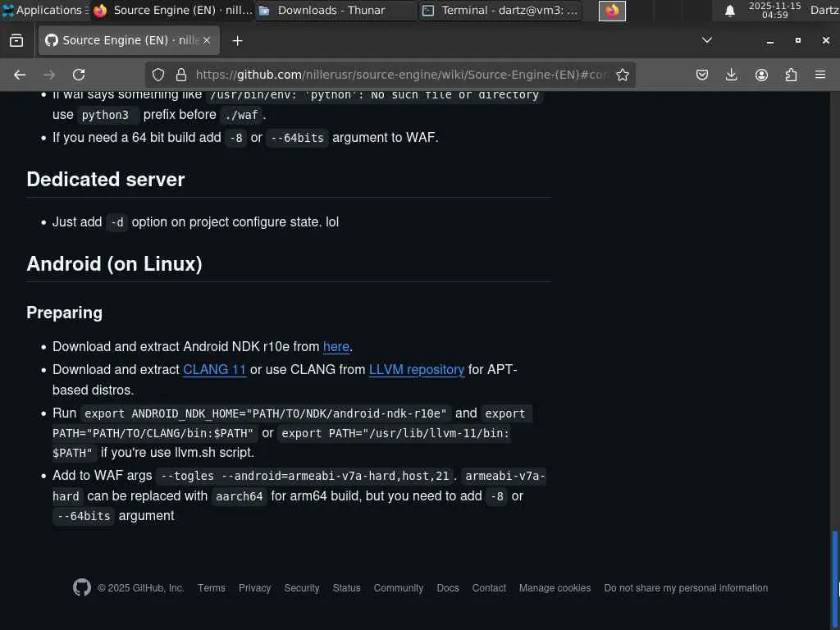Switch to Downloads - Thunar window
This screenshot has width=840, height=630.
pos(336,10)
